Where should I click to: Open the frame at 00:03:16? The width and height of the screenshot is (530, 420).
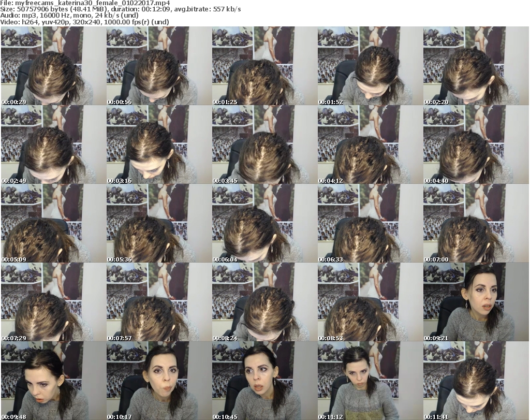click(x=159, y=144)
